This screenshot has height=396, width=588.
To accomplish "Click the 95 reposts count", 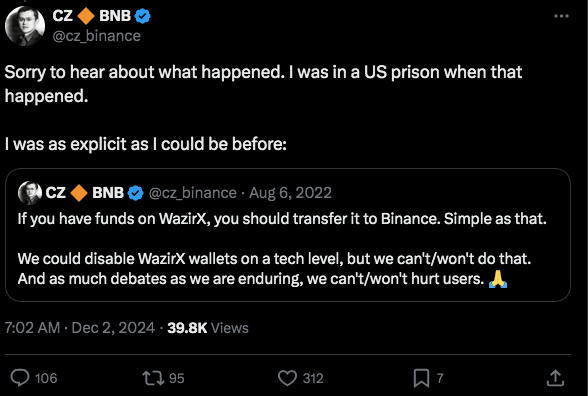I will (177, 378).
